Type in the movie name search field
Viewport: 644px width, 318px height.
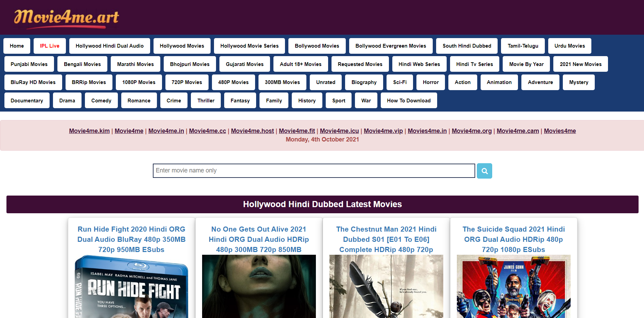coord(314,171)
